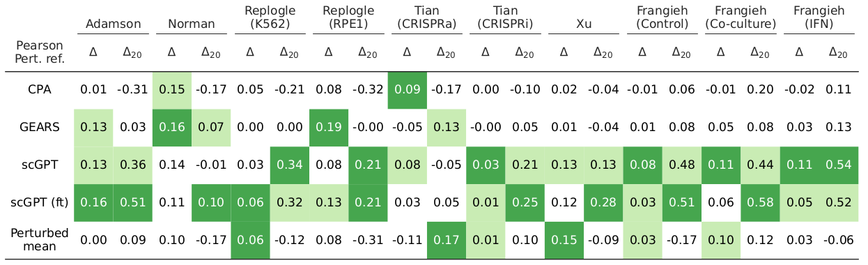Click the Pearson Pert. ref. label

point(39,52)
